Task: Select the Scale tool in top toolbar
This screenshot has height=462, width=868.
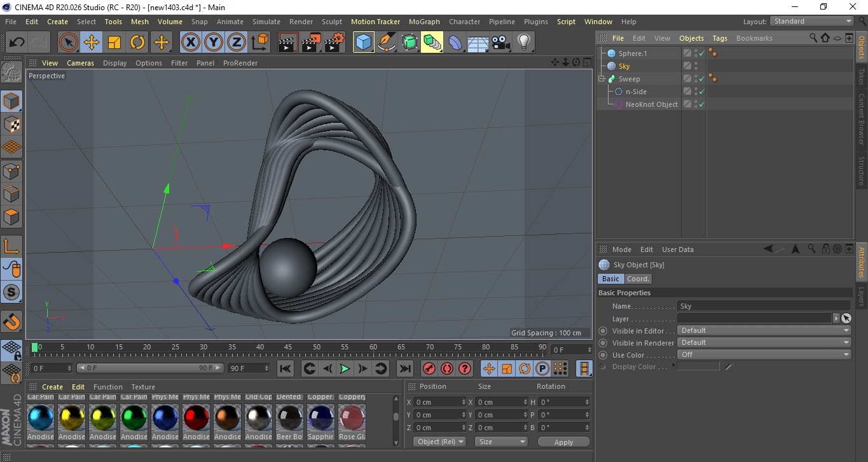Action: point(114,43)
